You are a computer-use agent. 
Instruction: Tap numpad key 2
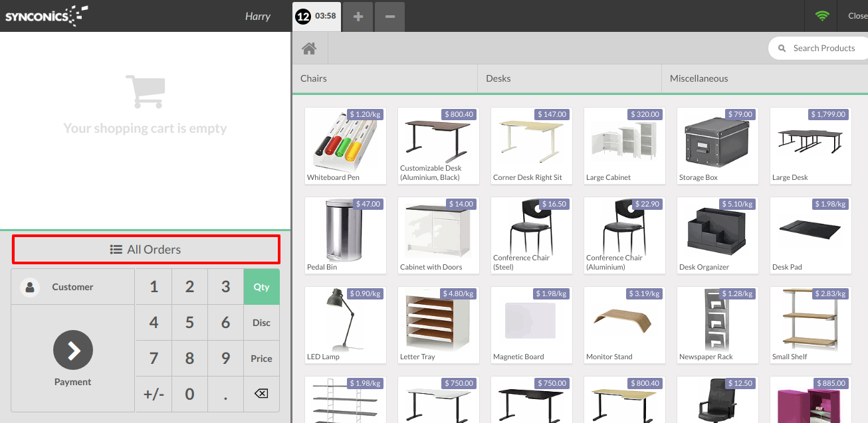(189, 287)
